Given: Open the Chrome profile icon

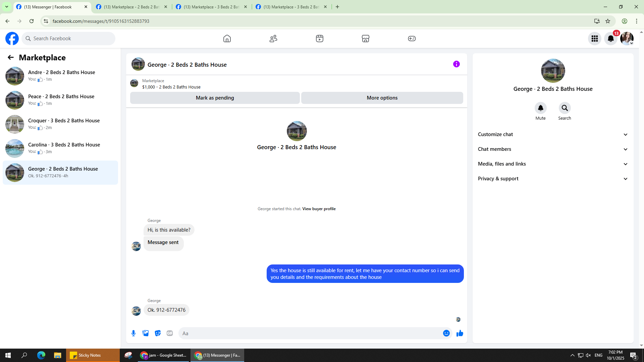Looking at the screenshot, I should point(625,21).
